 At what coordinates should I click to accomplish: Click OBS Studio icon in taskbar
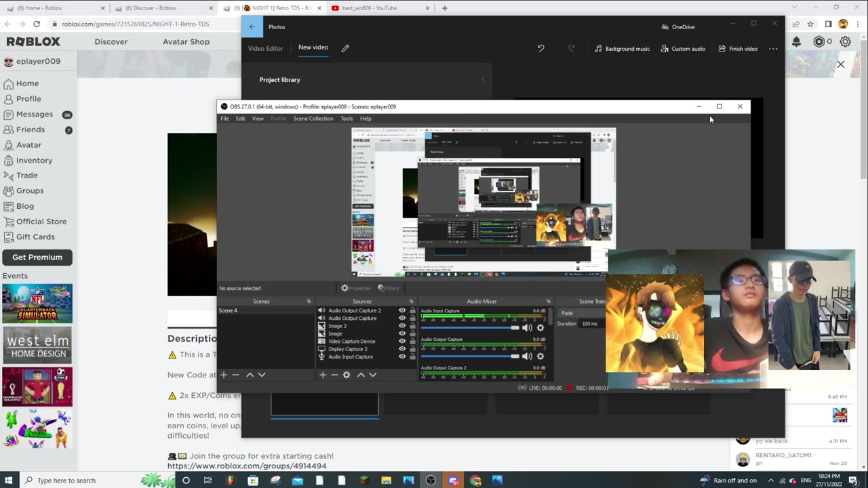(x=431, y=481)
